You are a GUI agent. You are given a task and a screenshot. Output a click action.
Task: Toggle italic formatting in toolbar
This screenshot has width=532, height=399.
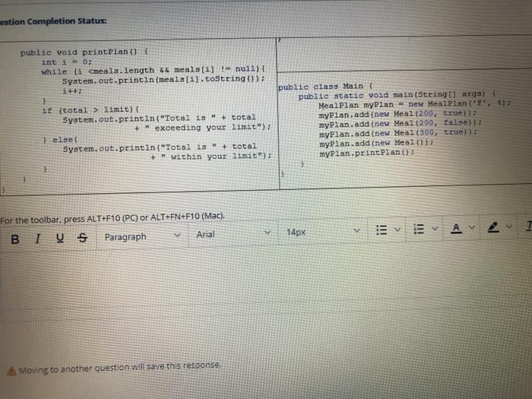point(38,239)
